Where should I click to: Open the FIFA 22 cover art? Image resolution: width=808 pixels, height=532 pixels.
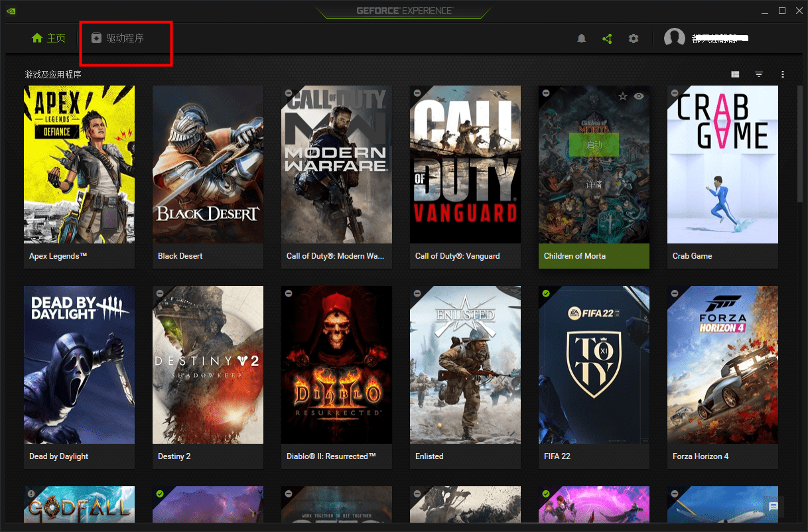pos(594,365)
